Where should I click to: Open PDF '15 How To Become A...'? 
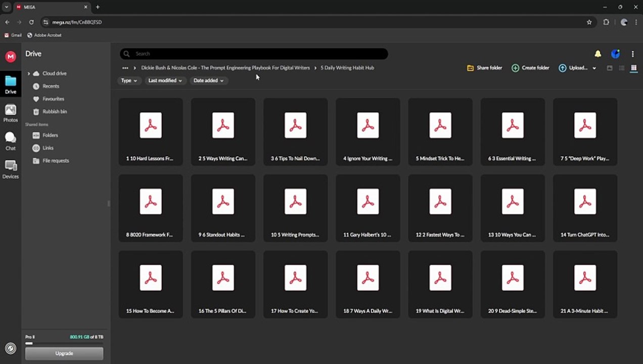(x=151, y=284)
